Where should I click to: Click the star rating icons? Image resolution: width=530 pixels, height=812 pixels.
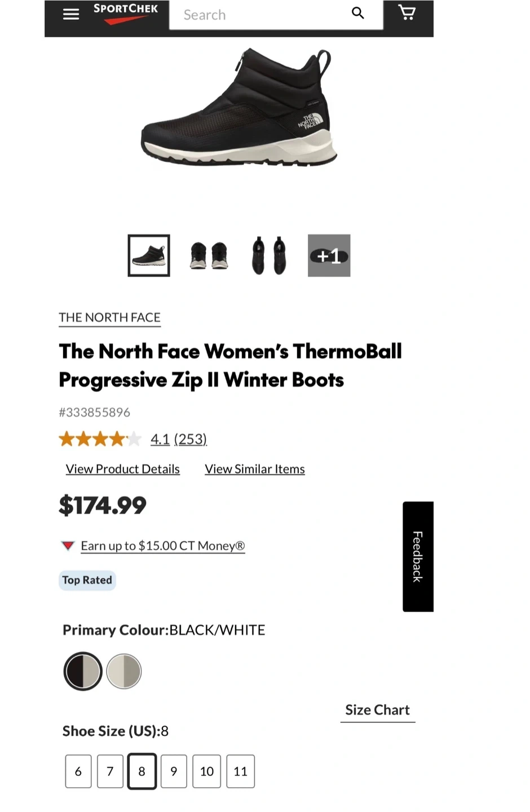pyautogui.click(x=100, y=439)
